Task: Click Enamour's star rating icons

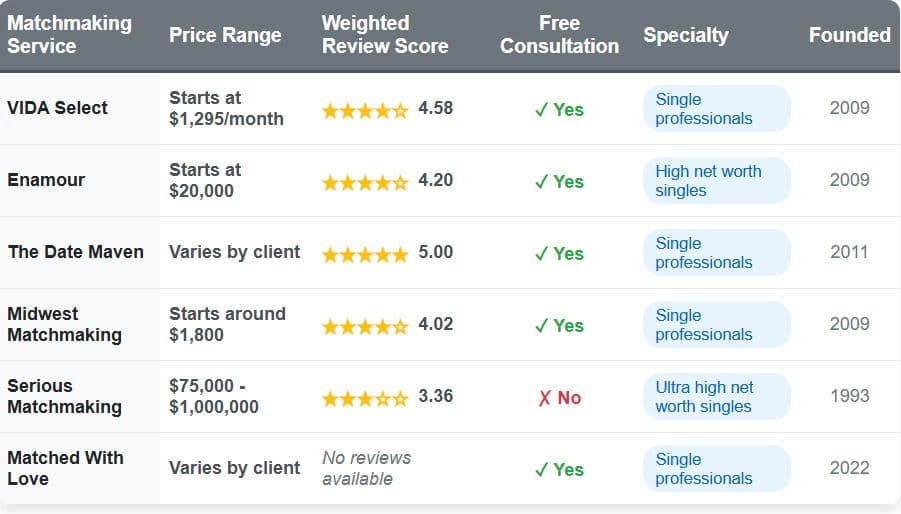Action: point(364,181)
